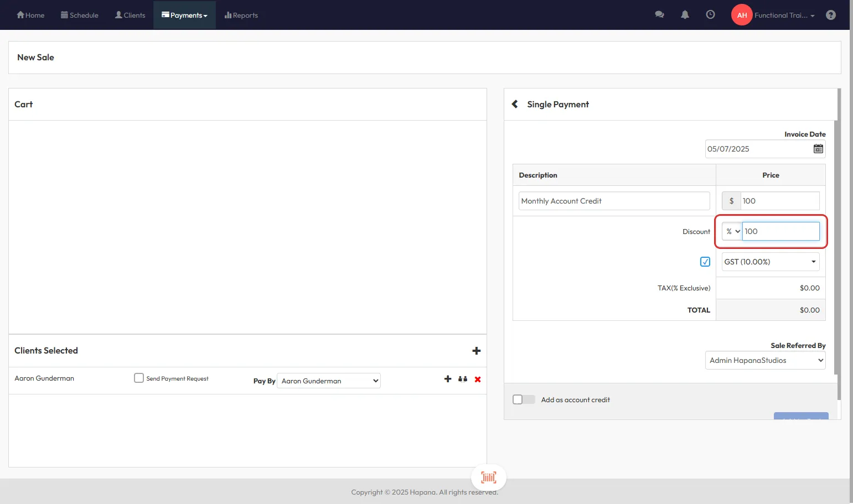853x504 pixels.
Task: Open the Sale Referred By dropdown
Action: [x=765, y=360]
